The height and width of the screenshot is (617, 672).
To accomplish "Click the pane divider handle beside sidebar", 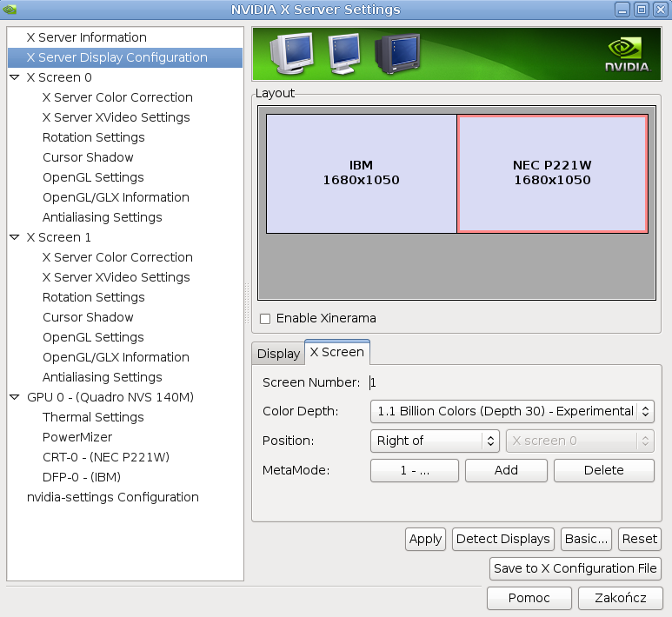I will 247,303.
